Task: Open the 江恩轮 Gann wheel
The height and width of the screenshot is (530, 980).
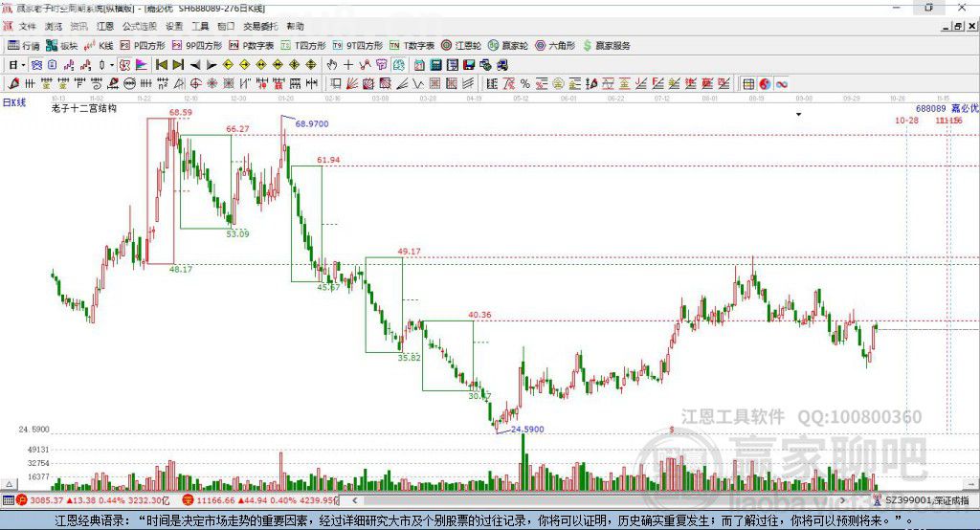Action: 461,46
